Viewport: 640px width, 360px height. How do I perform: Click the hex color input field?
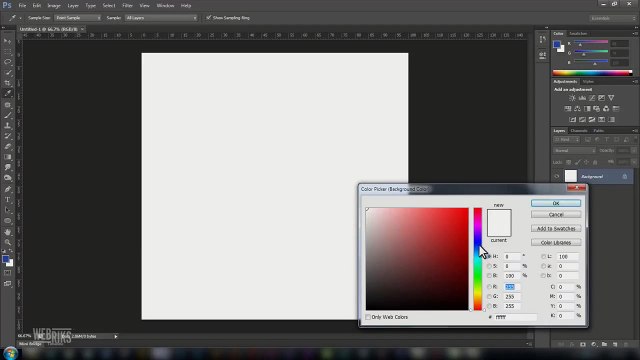(x=515, y=317)
